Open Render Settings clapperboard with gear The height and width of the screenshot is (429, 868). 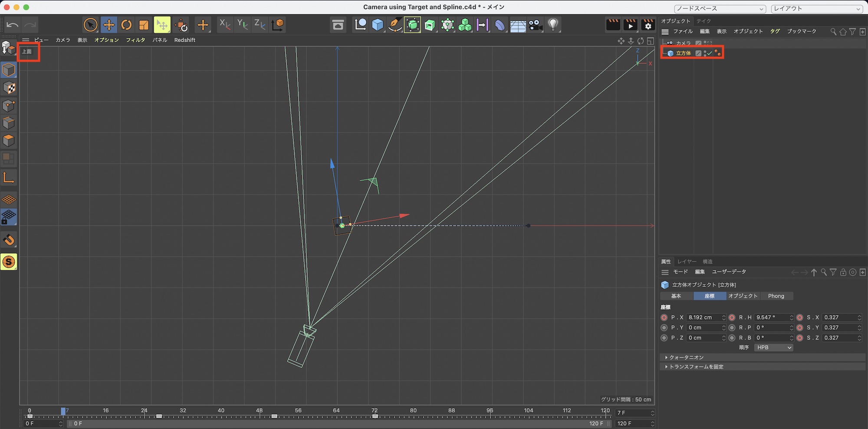click(x=648, y=25)
